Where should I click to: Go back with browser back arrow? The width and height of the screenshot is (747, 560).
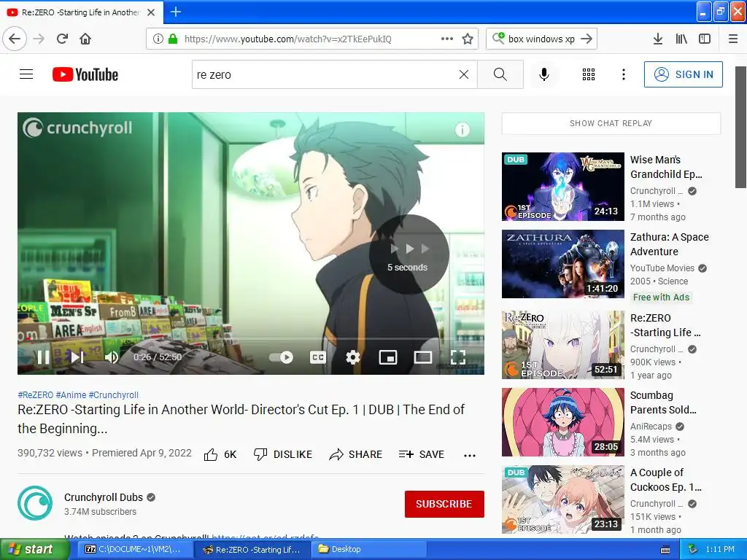click(15, 39)
